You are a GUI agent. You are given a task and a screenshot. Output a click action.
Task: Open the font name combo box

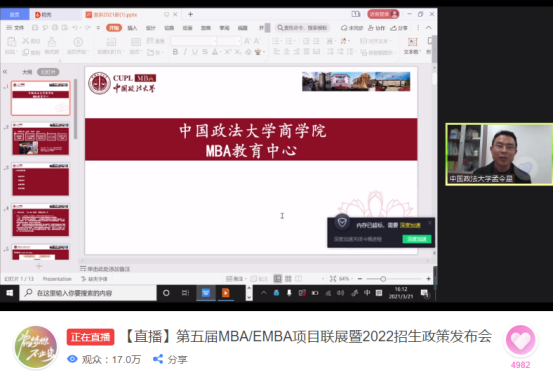(194, 41)
